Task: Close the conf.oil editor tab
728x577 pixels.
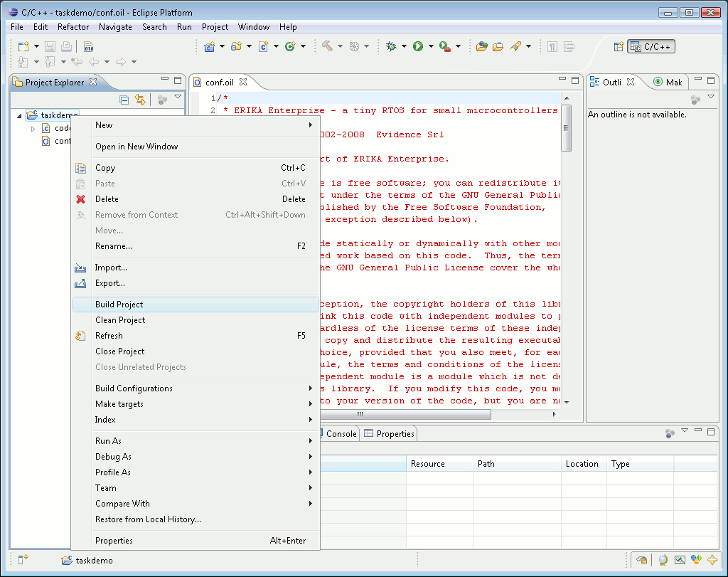Action: coord(243,82)
